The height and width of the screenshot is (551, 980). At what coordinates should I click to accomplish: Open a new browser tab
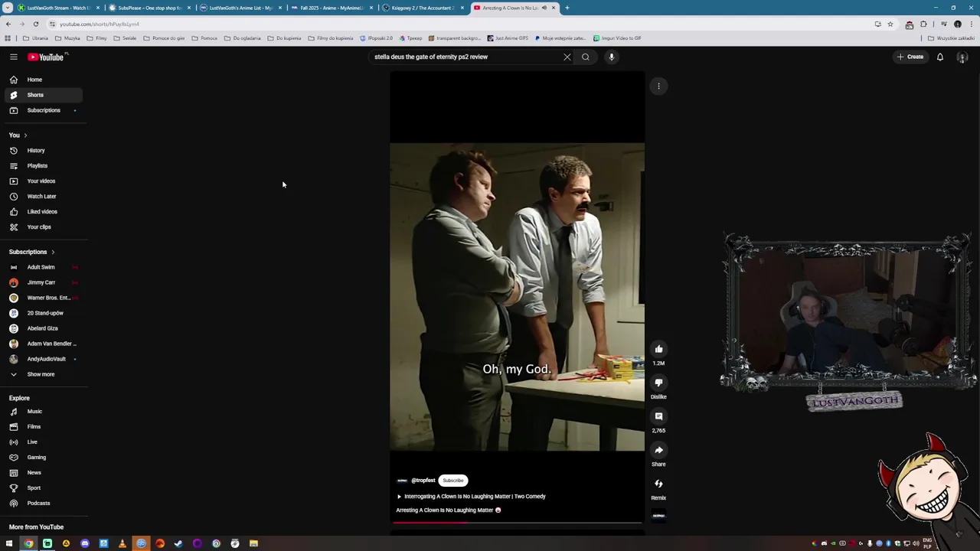[567, 8]
